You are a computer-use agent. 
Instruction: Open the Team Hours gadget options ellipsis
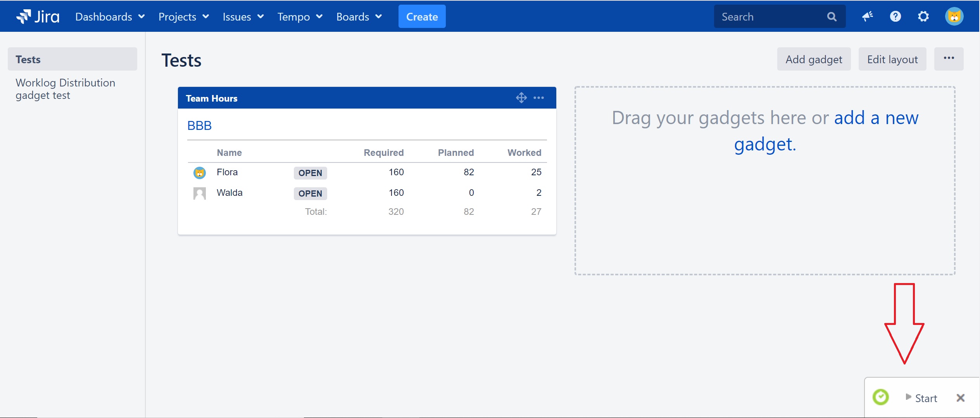[x=538, y=98]
